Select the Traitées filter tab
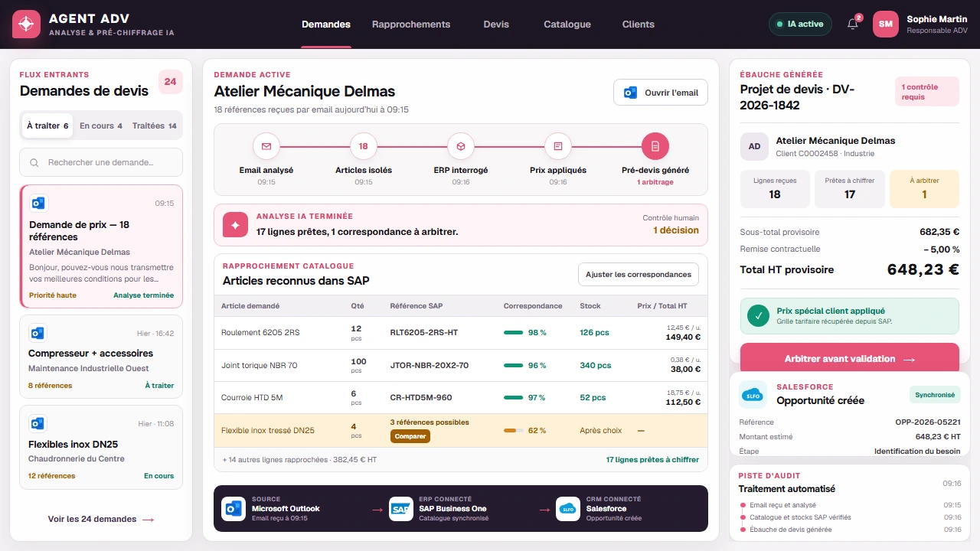Screen dimensions: 980x551 click(x=155, y=126)
